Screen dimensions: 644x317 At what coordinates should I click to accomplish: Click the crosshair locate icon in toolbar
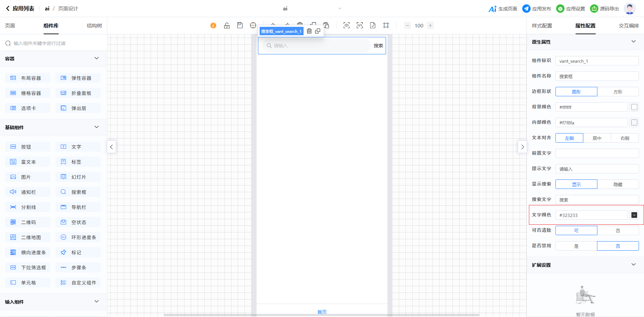253,25
